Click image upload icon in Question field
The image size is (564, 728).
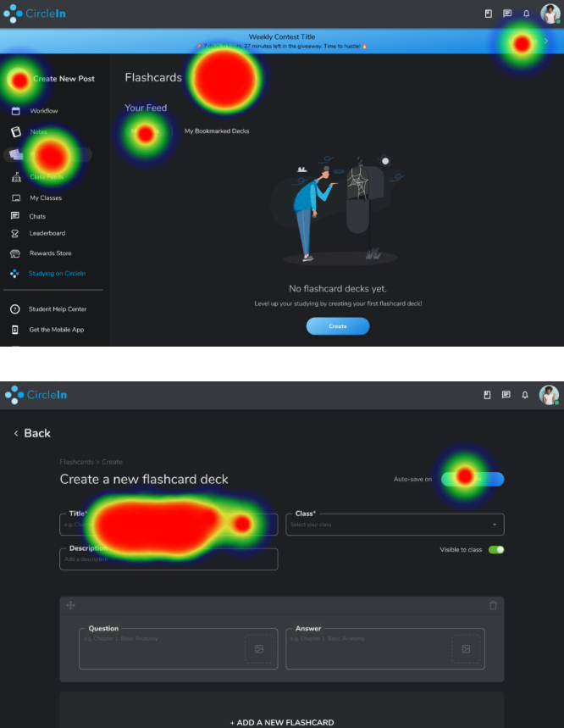click(259, 648)
